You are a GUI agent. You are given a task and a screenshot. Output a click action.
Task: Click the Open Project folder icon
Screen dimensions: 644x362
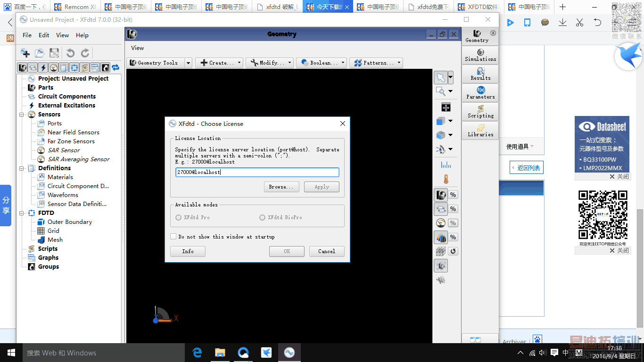coord(40,53)
